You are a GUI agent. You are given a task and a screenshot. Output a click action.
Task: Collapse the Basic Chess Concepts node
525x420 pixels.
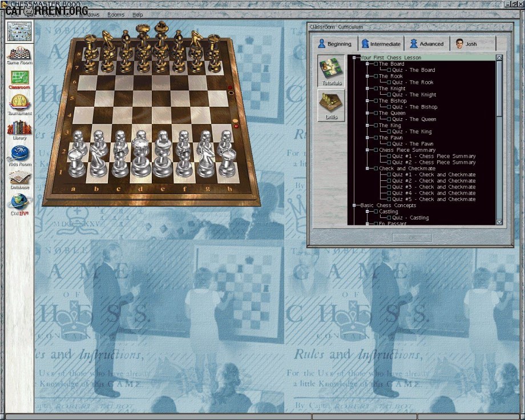pyautogui.click(x=354, y=205)
